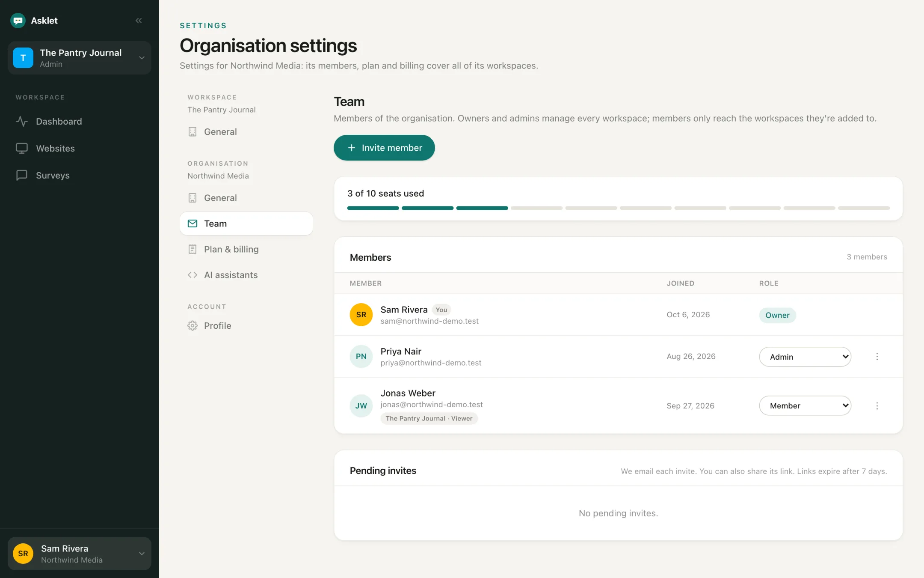The width and height of the screenshot is (924, 578).
Task: Click the Invite member button
Action: pos(384,148)
